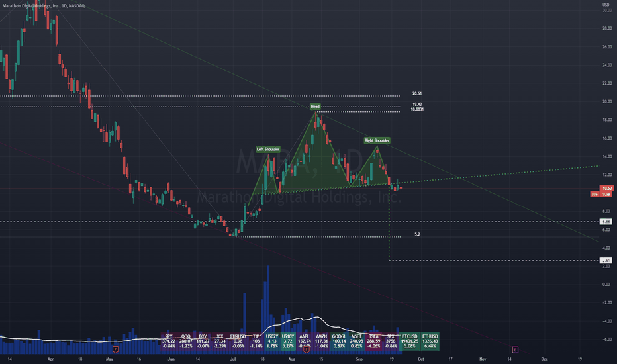617x364 pixels.
Task: Click the 19.43 horizontal level label
Action: 417,105
